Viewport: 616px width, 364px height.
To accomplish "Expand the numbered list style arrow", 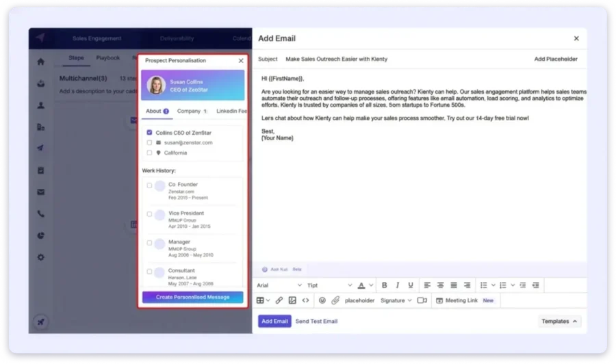I will click(513, 285).
